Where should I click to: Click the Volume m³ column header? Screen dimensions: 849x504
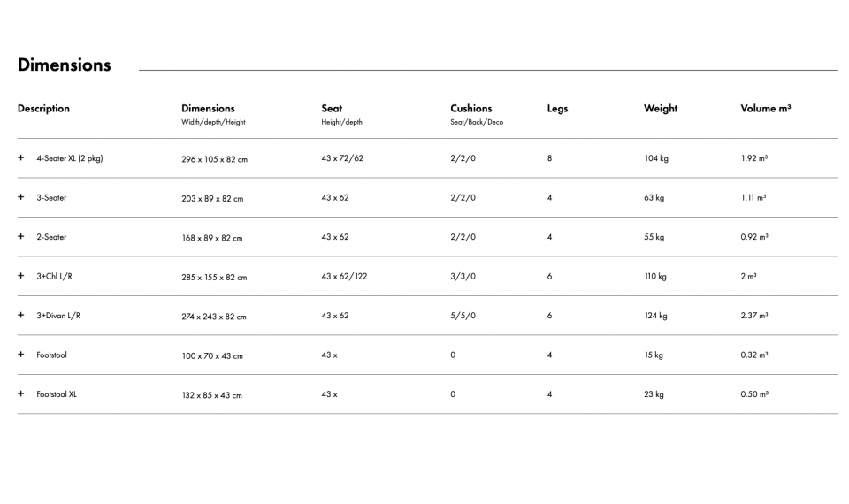pyautogui.click(x=765, y=109)
